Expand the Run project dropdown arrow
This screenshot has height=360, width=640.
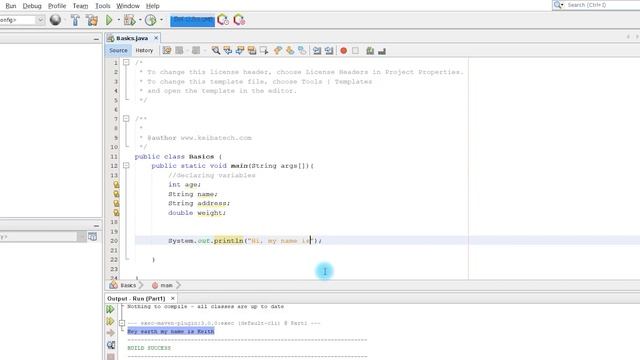point(118,20)
